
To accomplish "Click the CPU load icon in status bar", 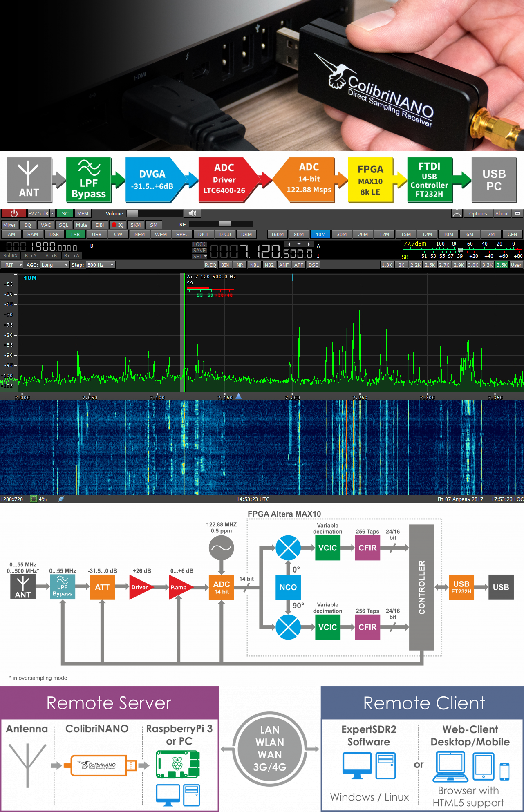I will tap(34, 499).
